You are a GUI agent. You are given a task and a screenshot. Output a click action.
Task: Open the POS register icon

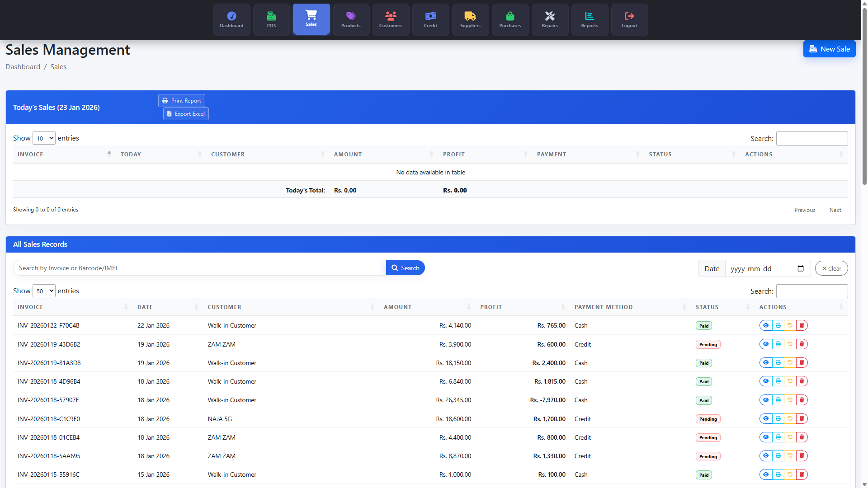pos(271,19)
